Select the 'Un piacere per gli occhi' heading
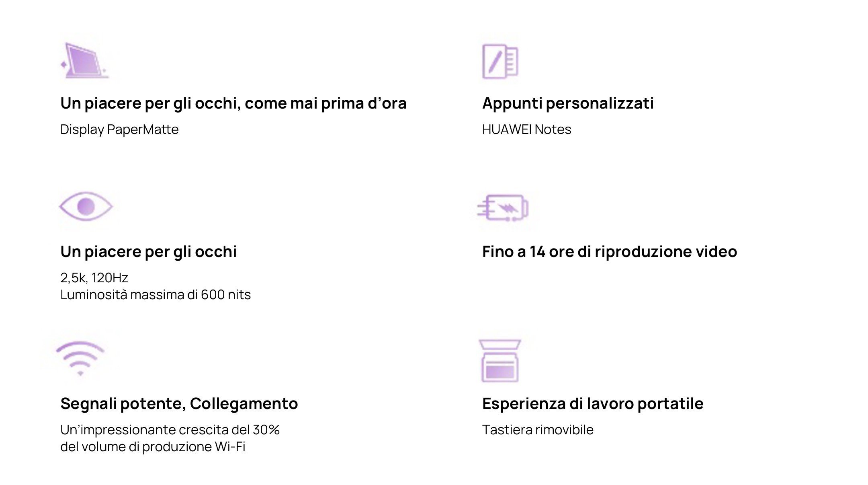Screen dimensions: 868x485 coord(148,252)
